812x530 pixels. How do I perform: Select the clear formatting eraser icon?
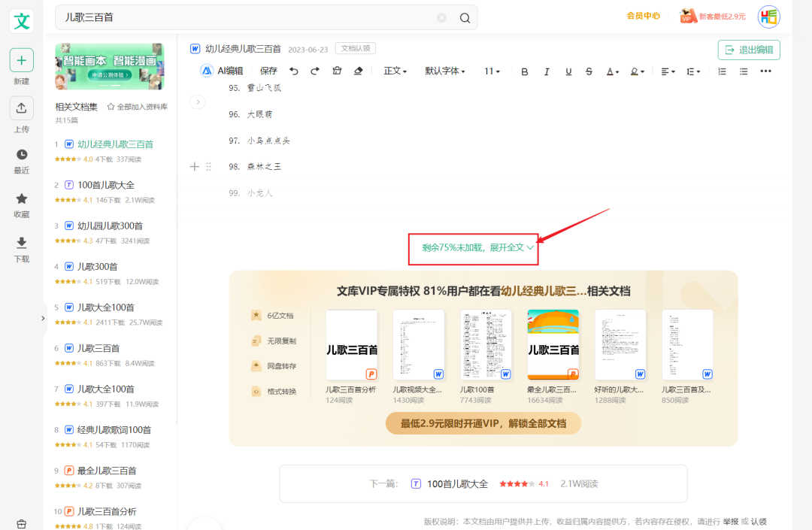click(x=358, y=71)
